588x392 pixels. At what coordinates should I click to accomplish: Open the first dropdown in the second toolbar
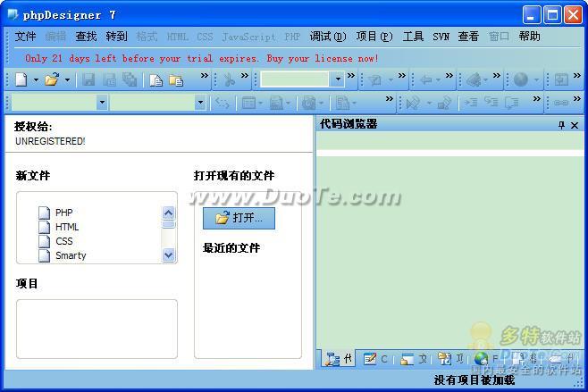pos(102,103)
